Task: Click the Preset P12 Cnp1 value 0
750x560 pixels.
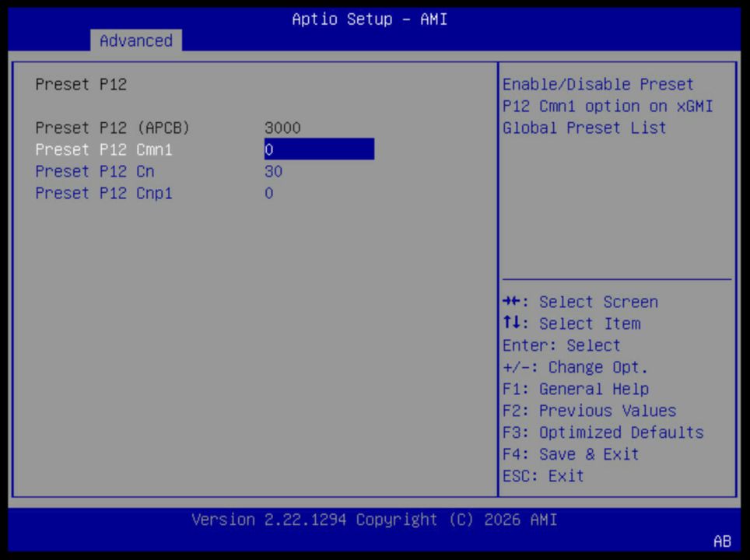Action: (x=269, y=193)
